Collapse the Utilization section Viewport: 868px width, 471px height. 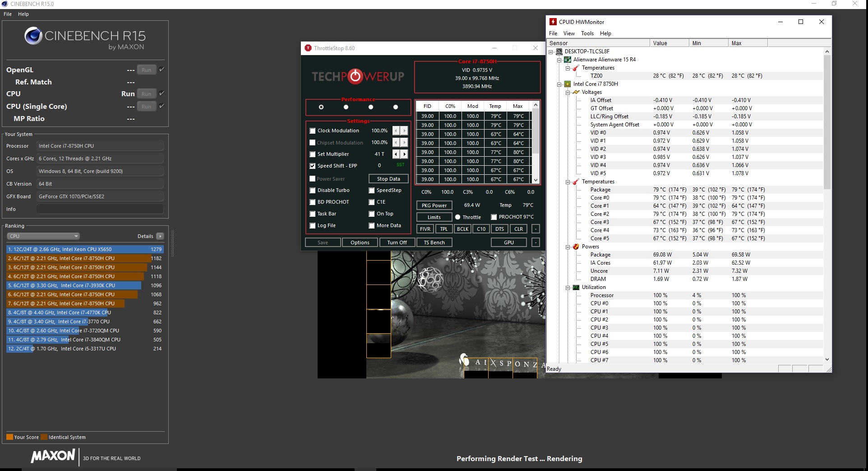point(568,287)
